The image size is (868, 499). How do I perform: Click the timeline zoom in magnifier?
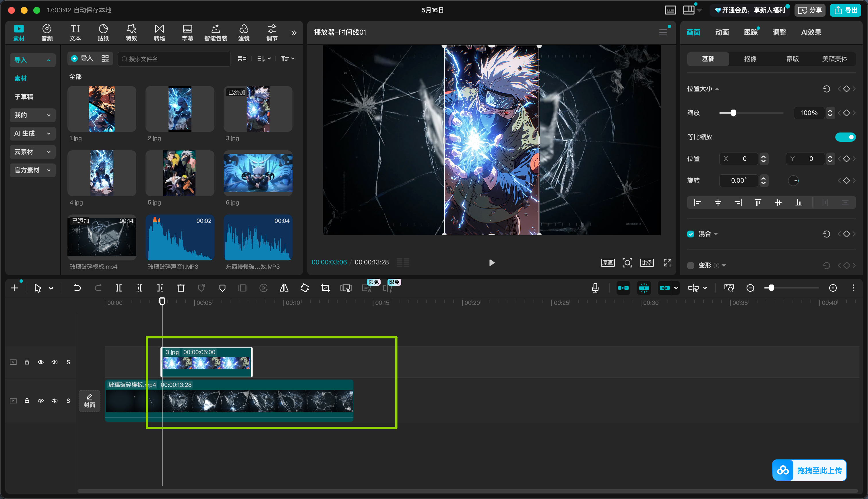(833, 288)
